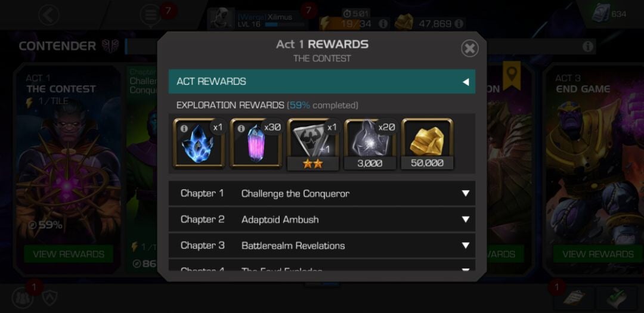Viewport: 644px width, 313px height.
Task: Tap the blue crystal shard reward icon
Action: (199, 143)
